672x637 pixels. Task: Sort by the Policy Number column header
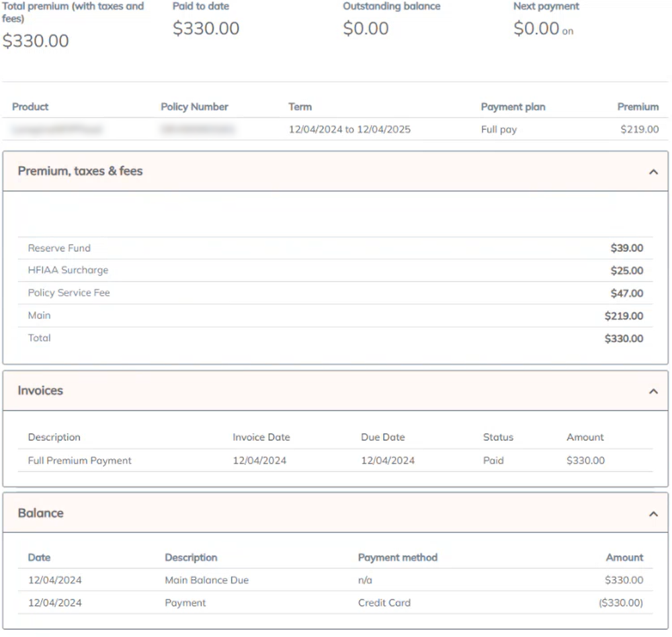point(194,107)
